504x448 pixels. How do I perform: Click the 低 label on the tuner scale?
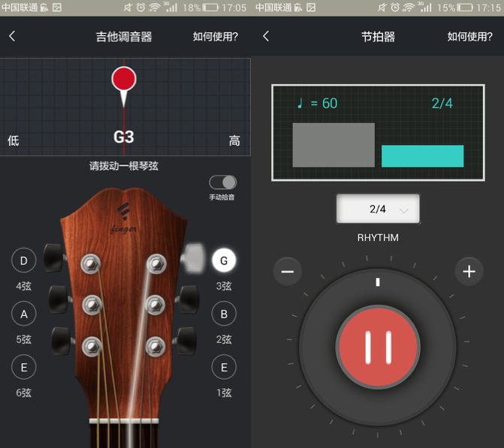[x=14, y=140]
